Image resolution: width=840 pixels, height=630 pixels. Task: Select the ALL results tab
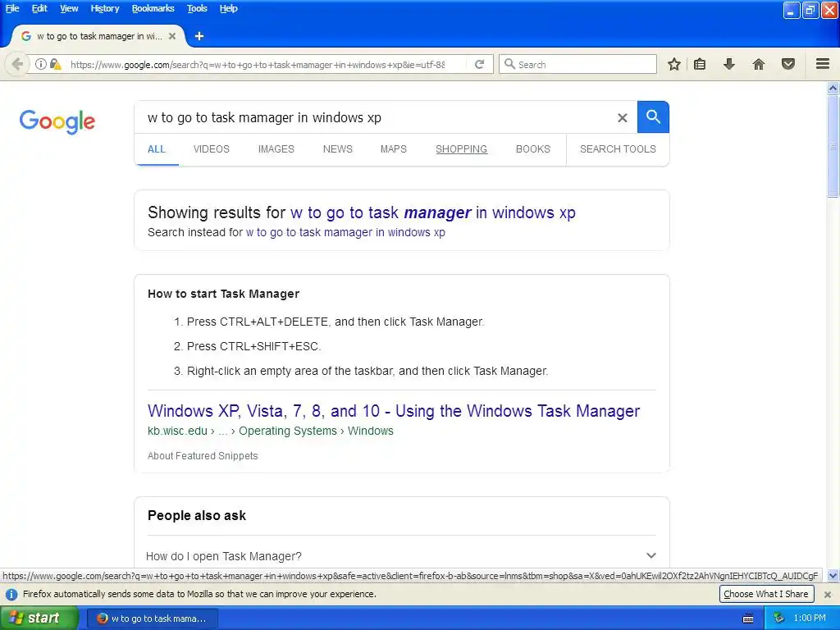coord(157,149)
